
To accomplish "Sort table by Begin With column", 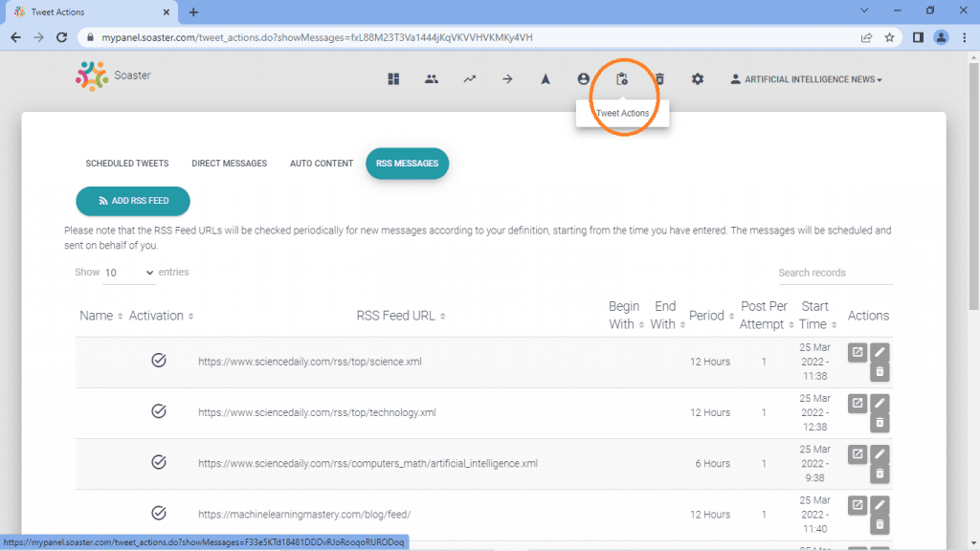I will (x=626, y=316).
